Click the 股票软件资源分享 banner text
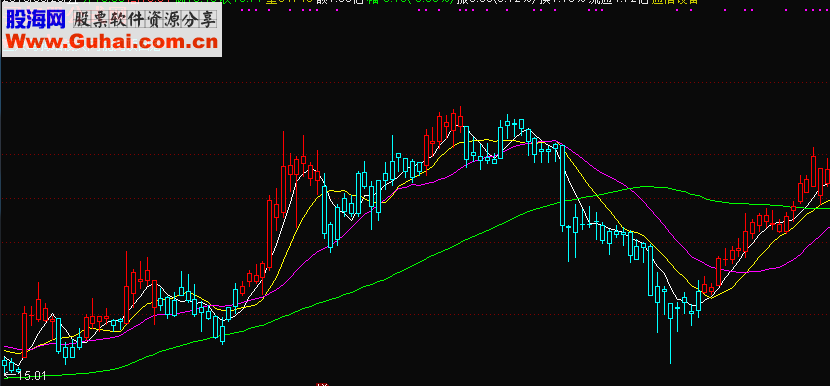This screenshot has height=386, width=830. (x=145, y=21)
